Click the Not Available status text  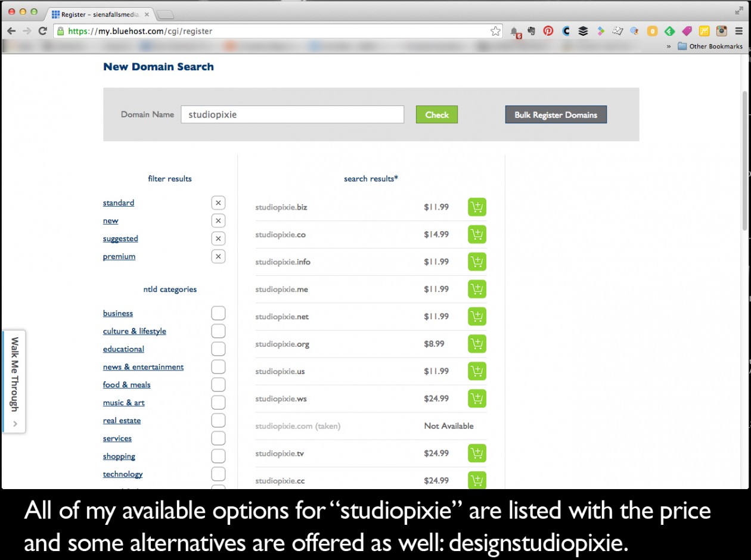pyautogui.click(x=449, y=426)
